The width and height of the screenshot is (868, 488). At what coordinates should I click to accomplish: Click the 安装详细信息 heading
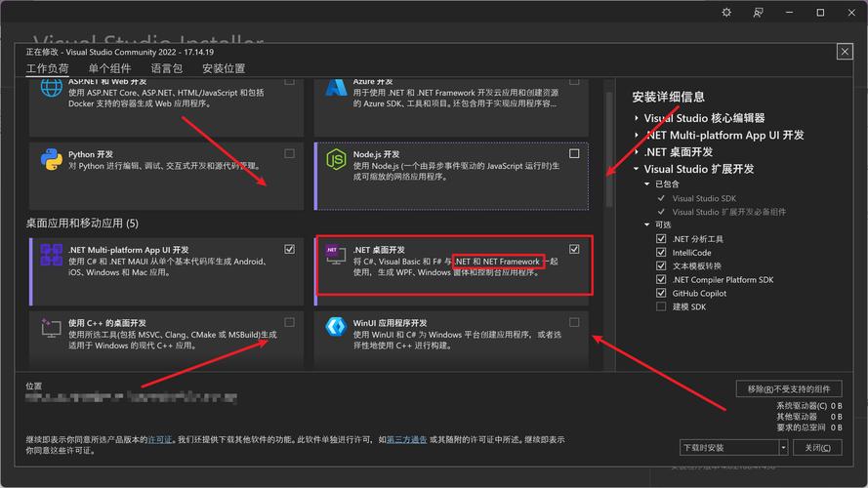[668, 97]
